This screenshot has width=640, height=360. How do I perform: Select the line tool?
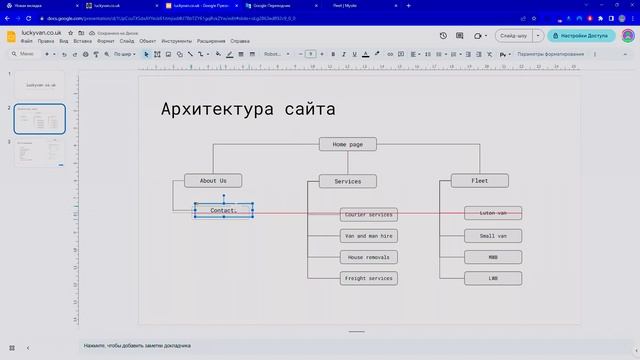[190, 54]
